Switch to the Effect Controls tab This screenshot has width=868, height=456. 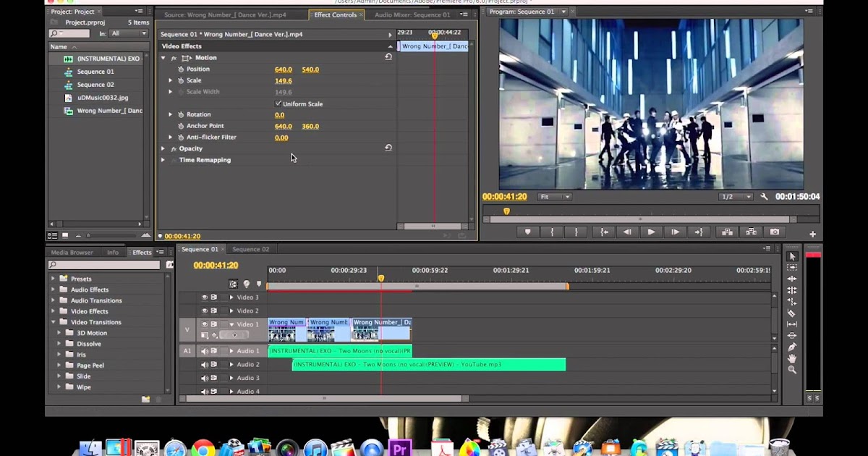[335, 14]
